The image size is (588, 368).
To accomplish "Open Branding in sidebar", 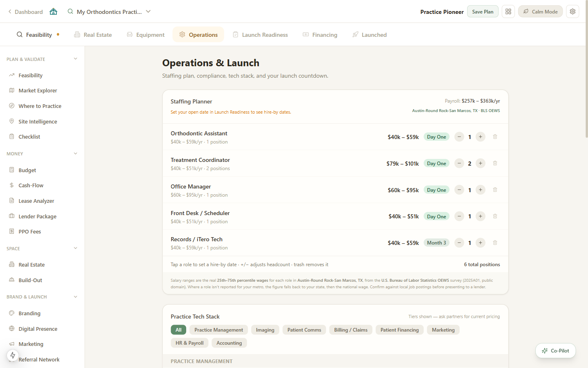I will click(42, 313).
